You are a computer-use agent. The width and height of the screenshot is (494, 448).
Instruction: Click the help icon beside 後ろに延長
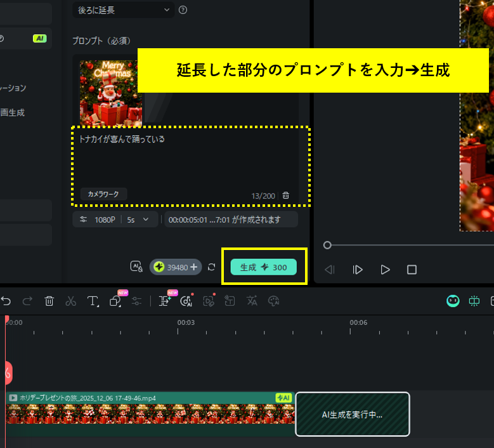coord(183,10)
